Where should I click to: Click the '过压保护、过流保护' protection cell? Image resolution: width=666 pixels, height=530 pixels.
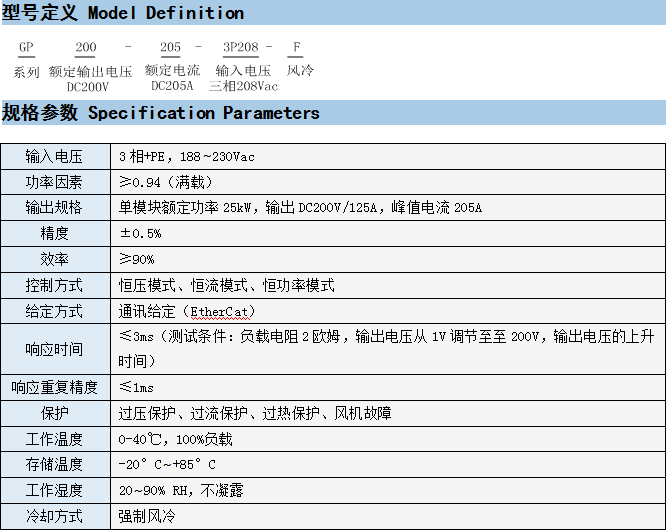pos(388,413)
